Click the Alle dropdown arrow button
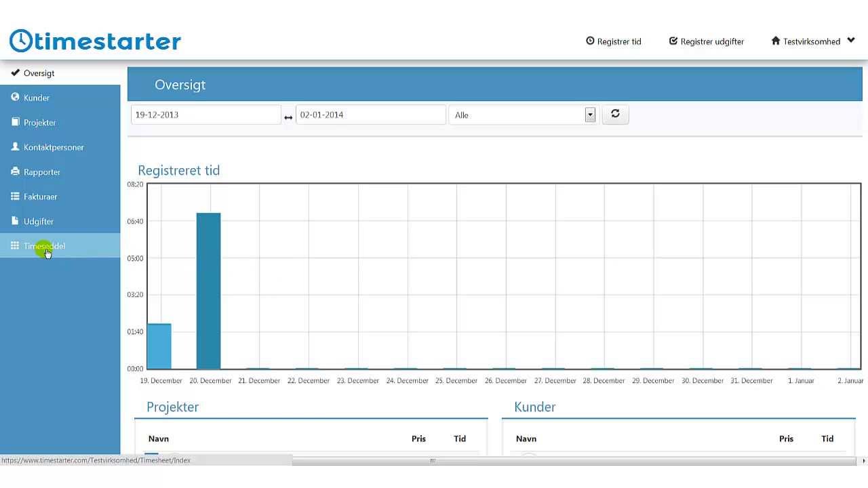Image resolution: width=868 pixels, height=488 pixels. [x=590, y=115]
